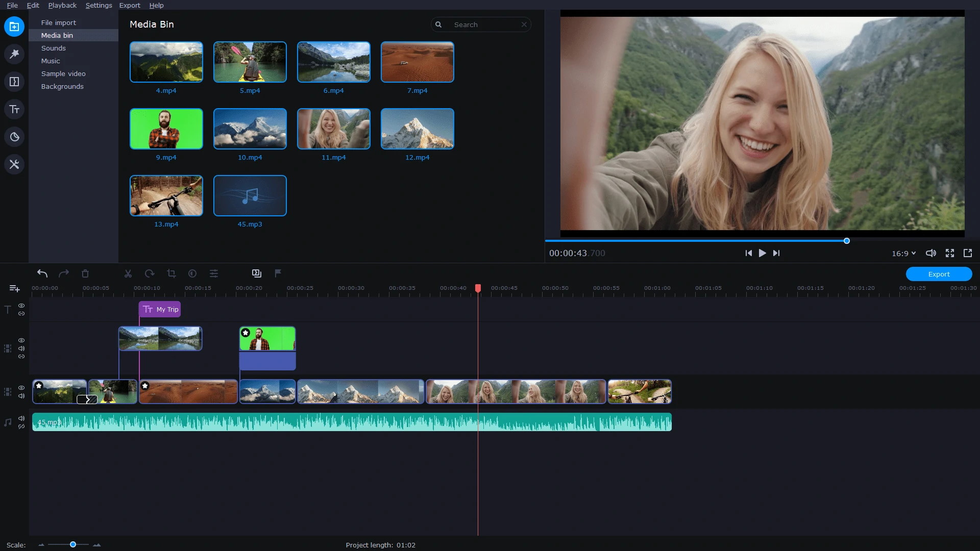The height and width of the screenshot is (551, 980).
Task: Select the My Trip title text clip
Action: 160,309
